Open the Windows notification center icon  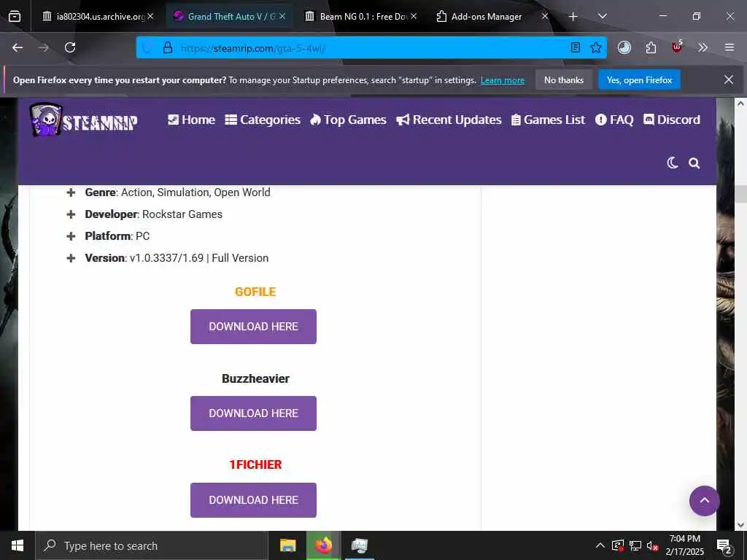(724, 545)
